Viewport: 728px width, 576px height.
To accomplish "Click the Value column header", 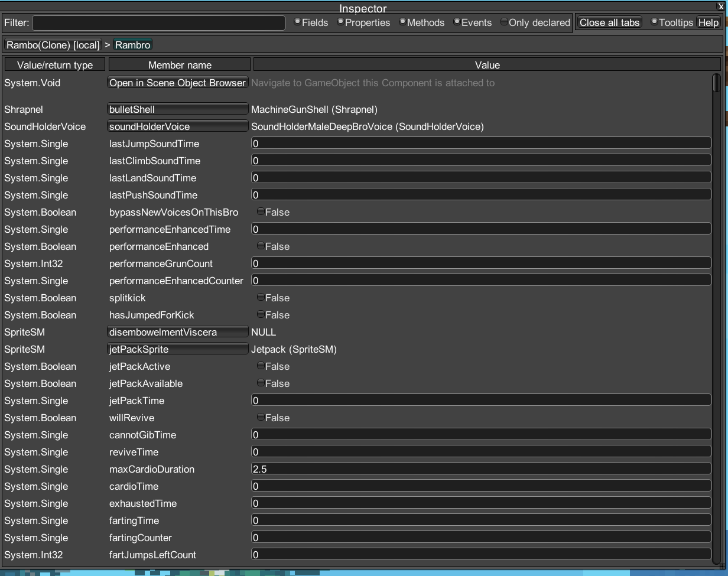I will tap(487, 64).
